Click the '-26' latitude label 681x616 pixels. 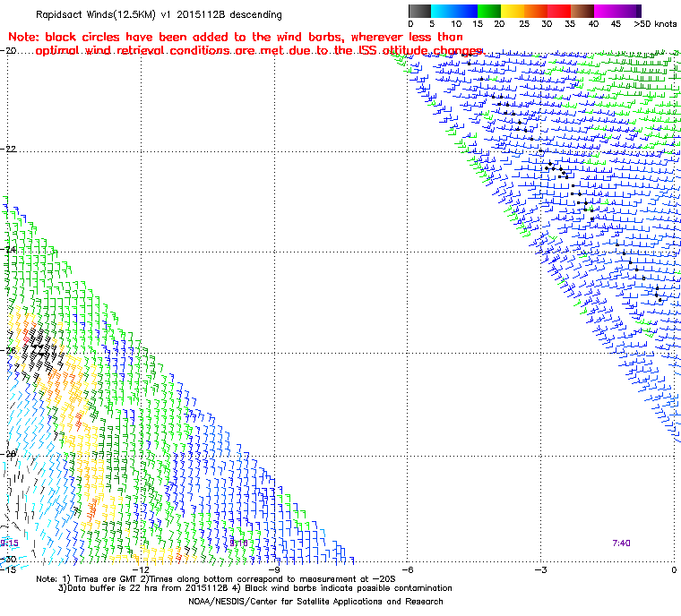click(8, 350)
